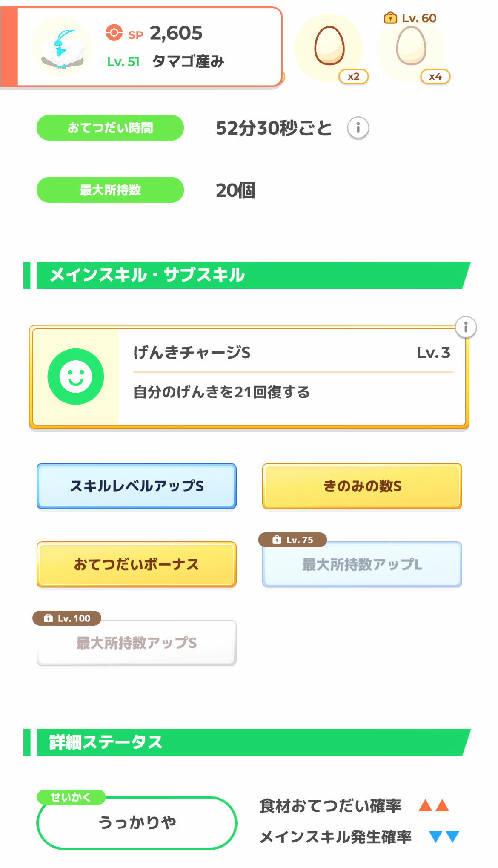Open the うっかりや nature box

(x=137, y=822)
